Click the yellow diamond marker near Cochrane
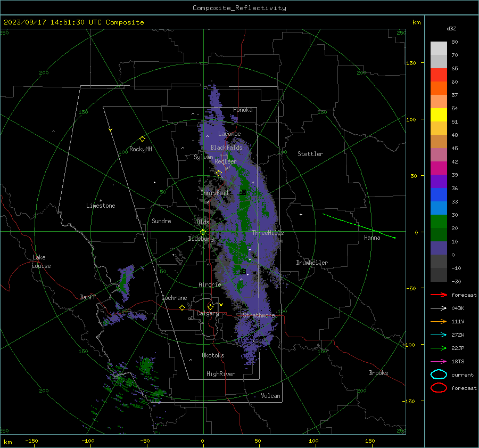Screen dimensions: 479x448 pos(182,308)
